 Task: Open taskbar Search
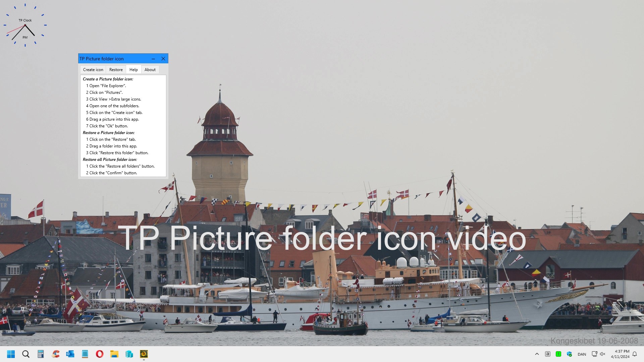coord(26,354)
